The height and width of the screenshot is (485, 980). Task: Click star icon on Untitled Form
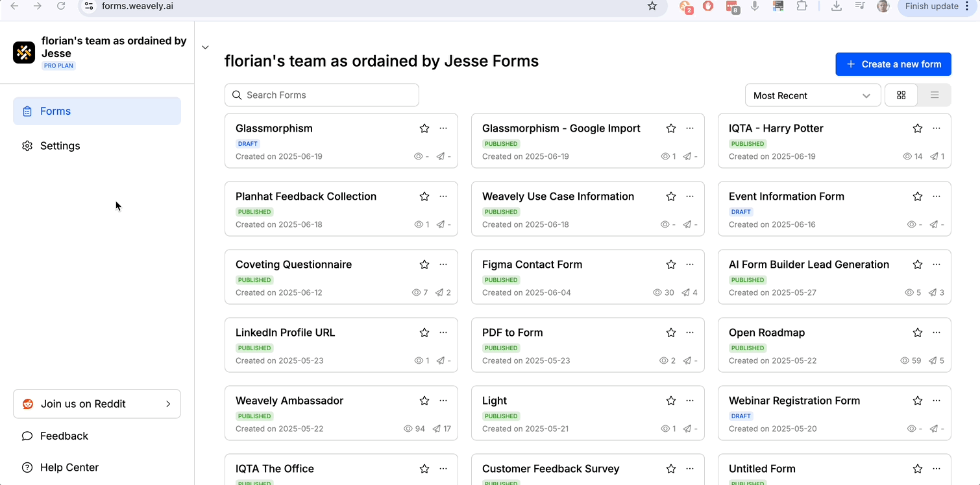[918, 469]
